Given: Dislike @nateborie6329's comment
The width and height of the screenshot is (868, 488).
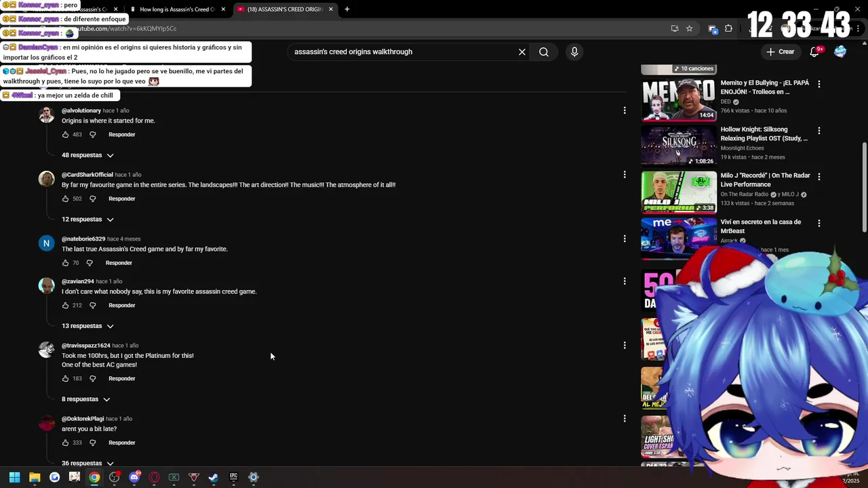Looking at the screenshot, I should [x=90, y=263].
